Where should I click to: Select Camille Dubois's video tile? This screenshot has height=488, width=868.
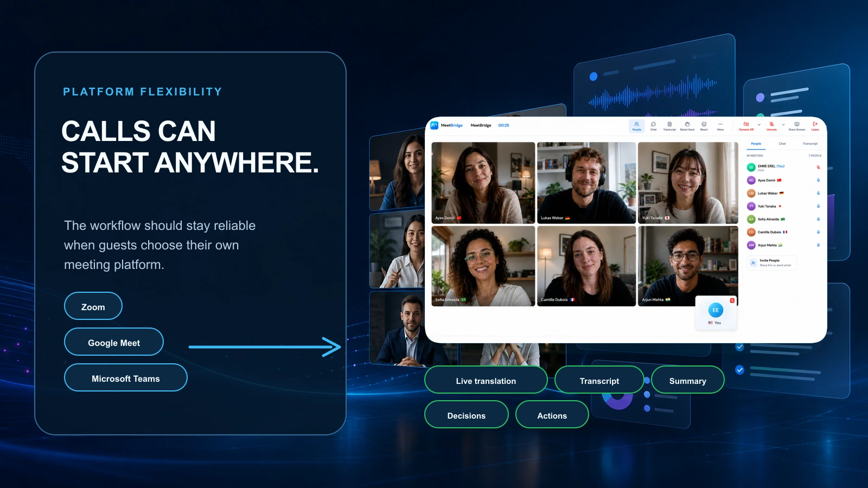point(586,266)
